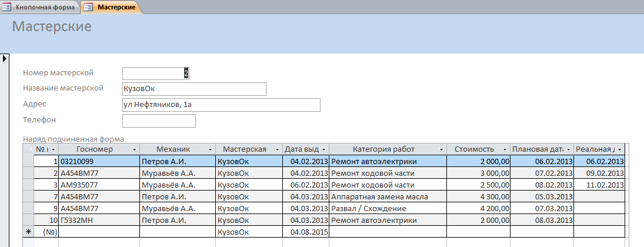Click Ремонт автоэлектрики in row 10

pos(388,221)
